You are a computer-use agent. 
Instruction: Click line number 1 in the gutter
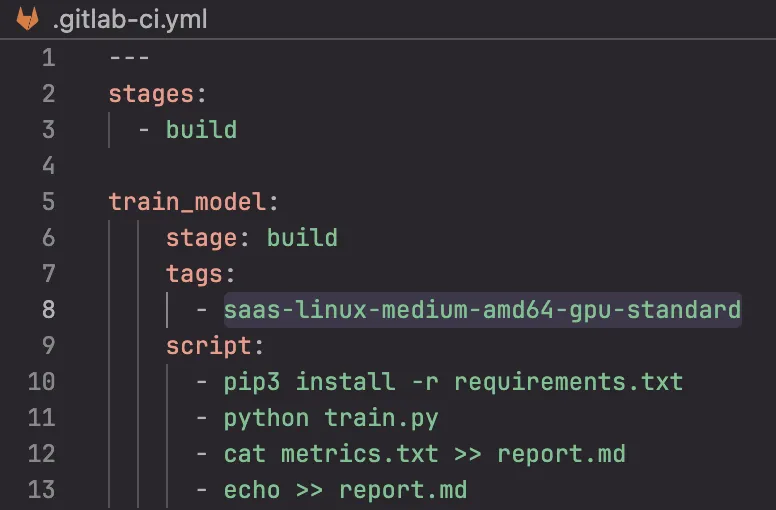tap(48, 58)
